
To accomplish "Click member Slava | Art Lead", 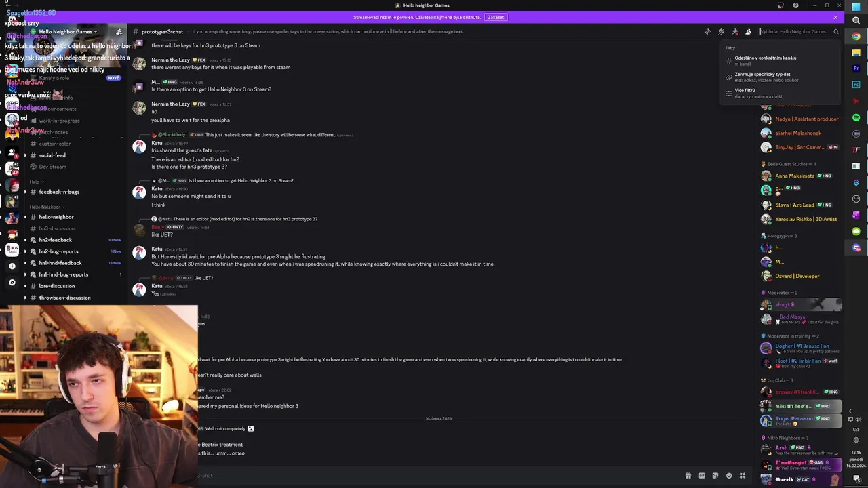I will point(800,205).
